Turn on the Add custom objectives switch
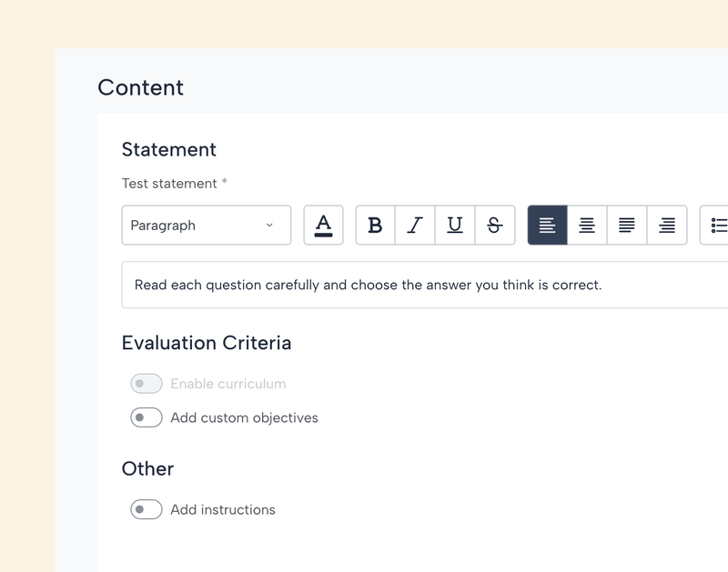 click(x=147, y=418)
